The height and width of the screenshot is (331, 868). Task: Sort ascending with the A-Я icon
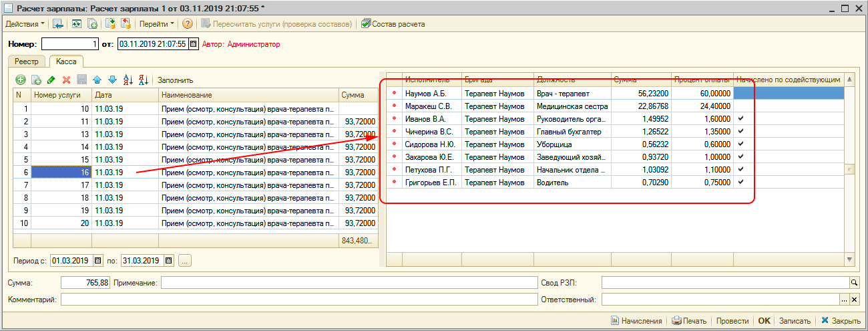pyautogui.click(x=129, y=80)
